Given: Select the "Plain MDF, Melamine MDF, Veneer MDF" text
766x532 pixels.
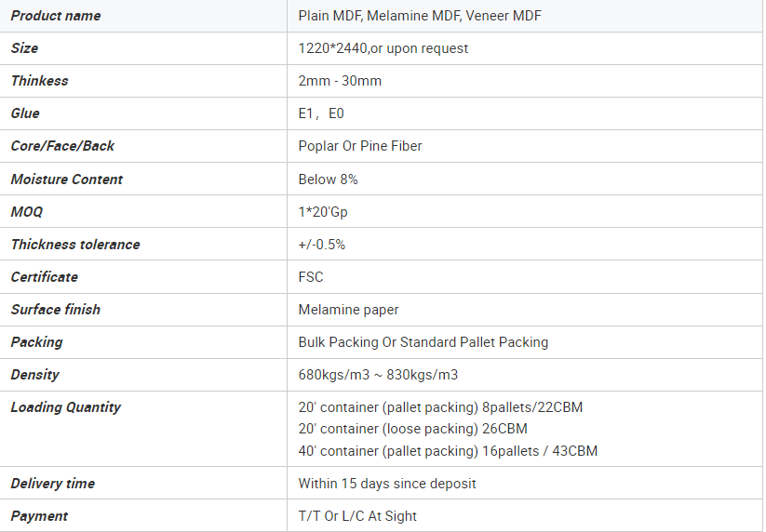Looking at the screenshot, I should (x=420, y=16).
